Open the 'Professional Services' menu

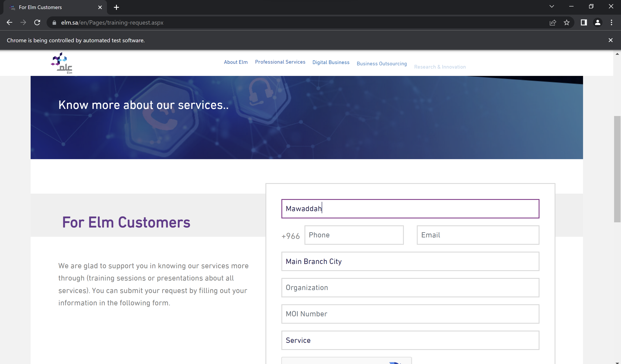click(x=280, y=62)
